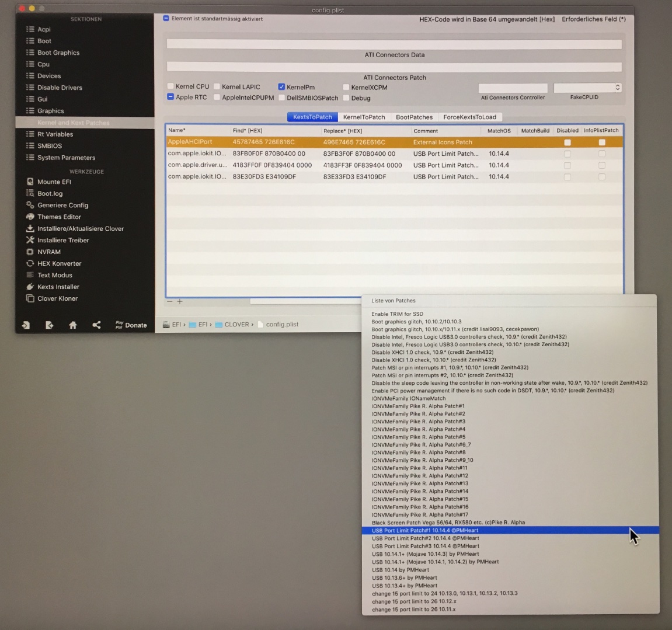Choose change 15 port limit to 26 10.11.x
Screen dimensions: 672x630
(x=510, y=610)
